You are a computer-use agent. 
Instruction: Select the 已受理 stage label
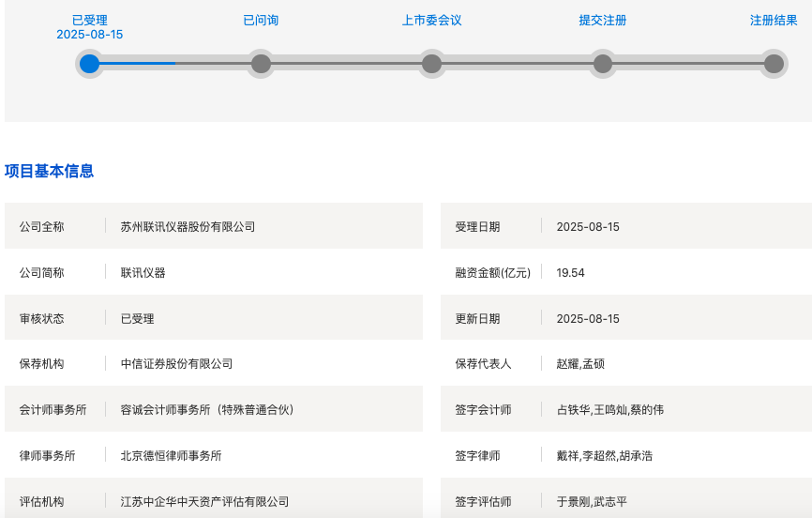(x=90, y=21)
